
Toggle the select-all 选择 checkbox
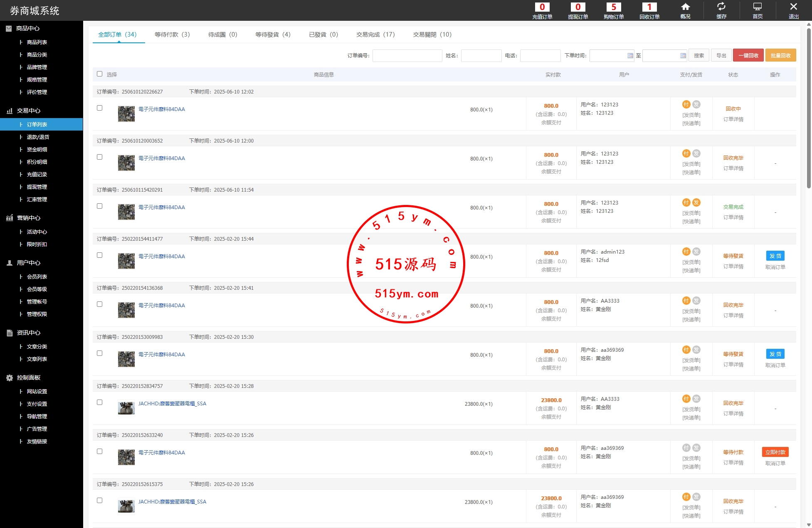coord(99,74)
